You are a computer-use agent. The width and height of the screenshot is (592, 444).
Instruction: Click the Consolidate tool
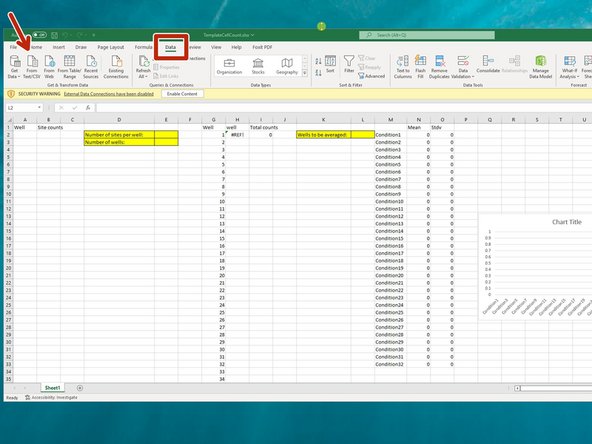(x=488, y=64)
